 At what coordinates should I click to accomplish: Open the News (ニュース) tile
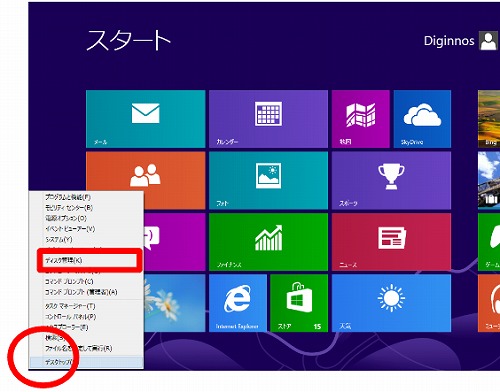pyautogui.click(x=391, y=242)
